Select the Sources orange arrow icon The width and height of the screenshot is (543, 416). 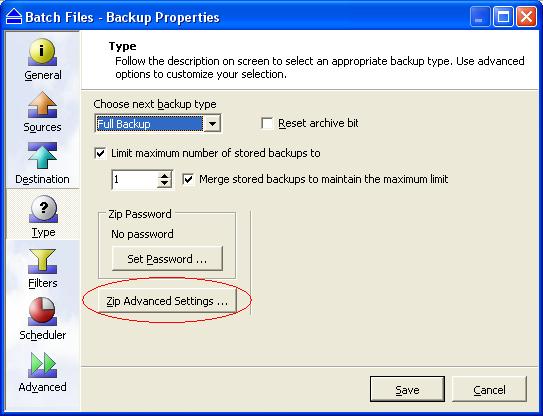click(42, 104)
